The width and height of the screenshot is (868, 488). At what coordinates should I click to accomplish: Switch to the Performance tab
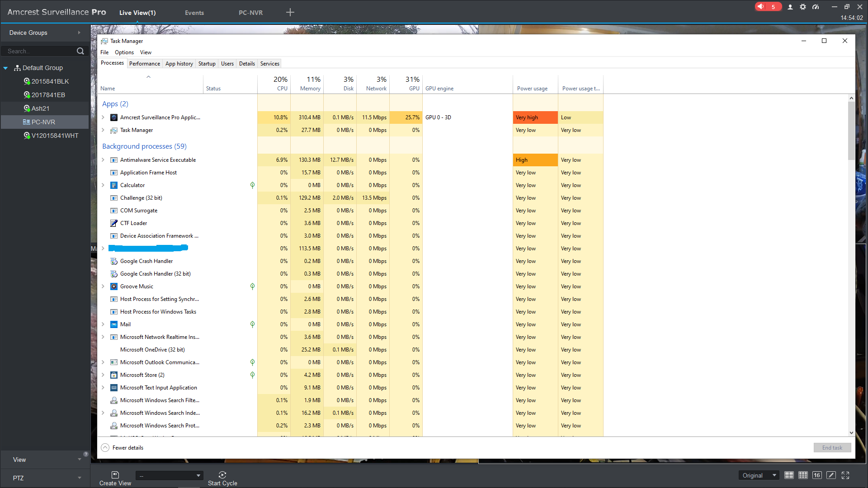(145, 64)
